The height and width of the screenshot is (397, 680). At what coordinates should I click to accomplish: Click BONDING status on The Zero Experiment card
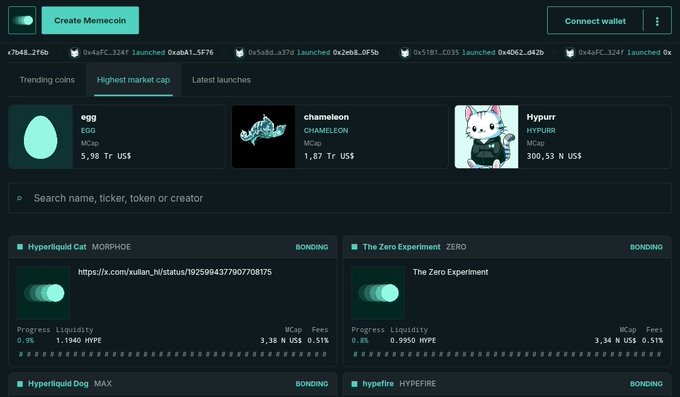[646, 247]
